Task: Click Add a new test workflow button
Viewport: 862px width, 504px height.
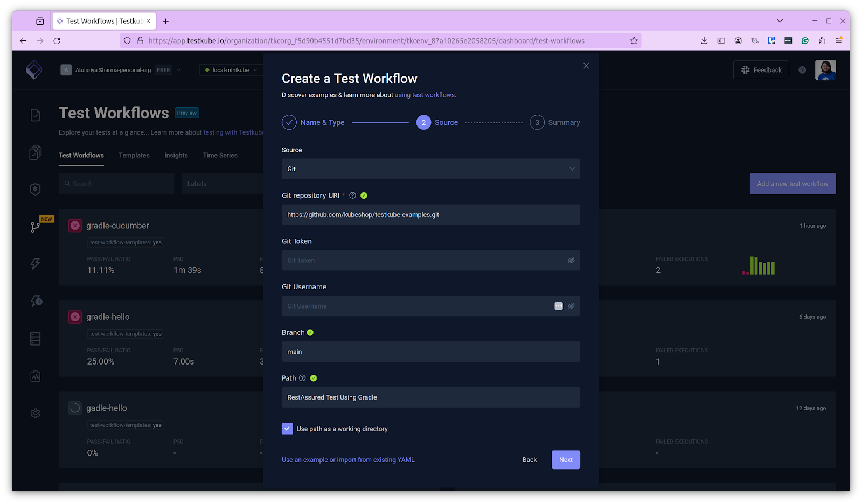Action: (793, 184)
